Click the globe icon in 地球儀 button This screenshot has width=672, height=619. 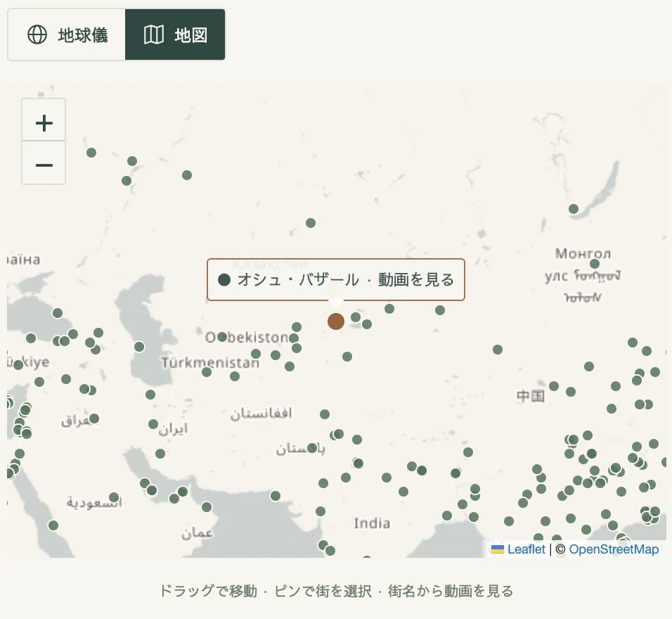click(37, 34)
